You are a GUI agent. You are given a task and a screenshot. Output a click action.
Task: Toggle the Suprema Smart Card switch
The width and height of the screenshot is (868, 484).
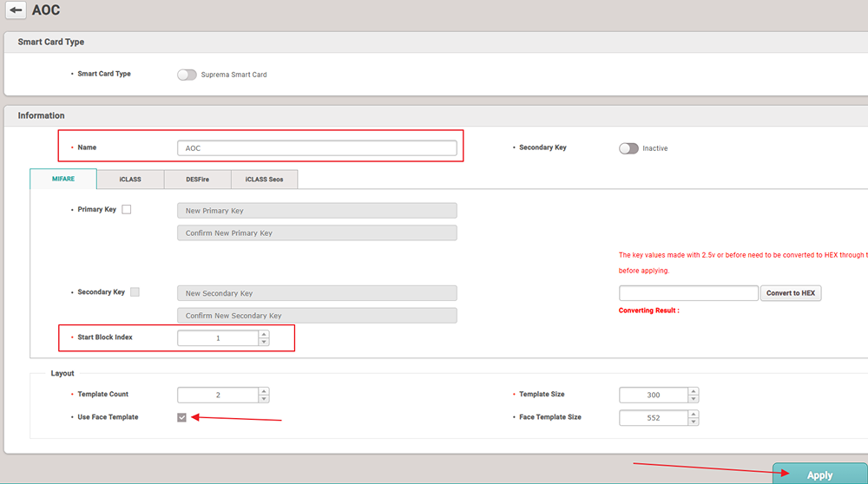(x=187, y=75)
